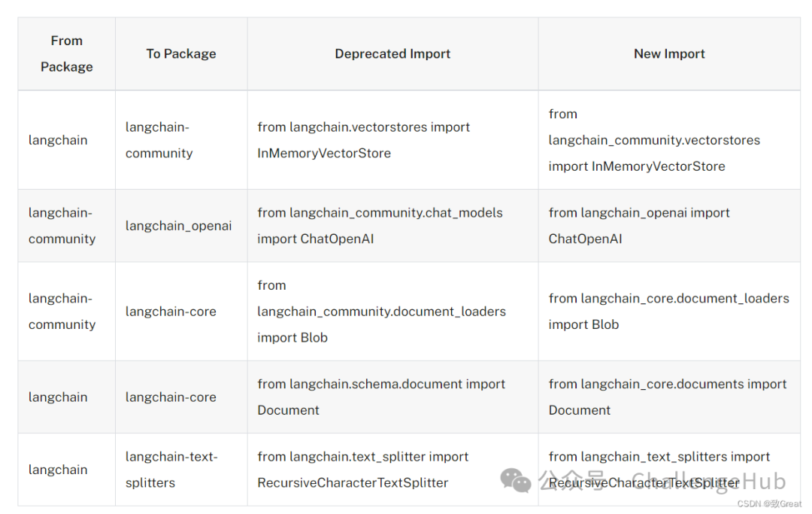Screen dimensions: 812x514
Task: Select the langchain_openai To Package cell
Action: [179, 226]
